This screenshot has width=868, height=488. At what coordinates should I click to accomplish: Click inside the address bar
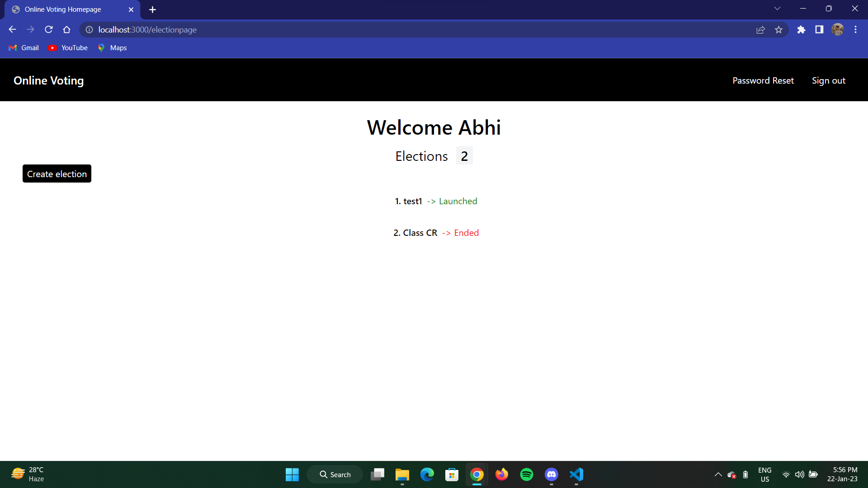click(271, 29)
